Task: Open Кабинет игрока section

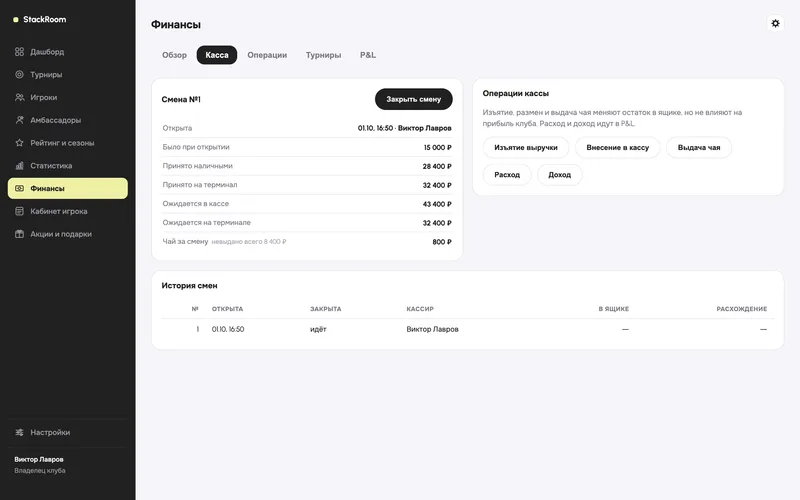Action: (68, 211)
